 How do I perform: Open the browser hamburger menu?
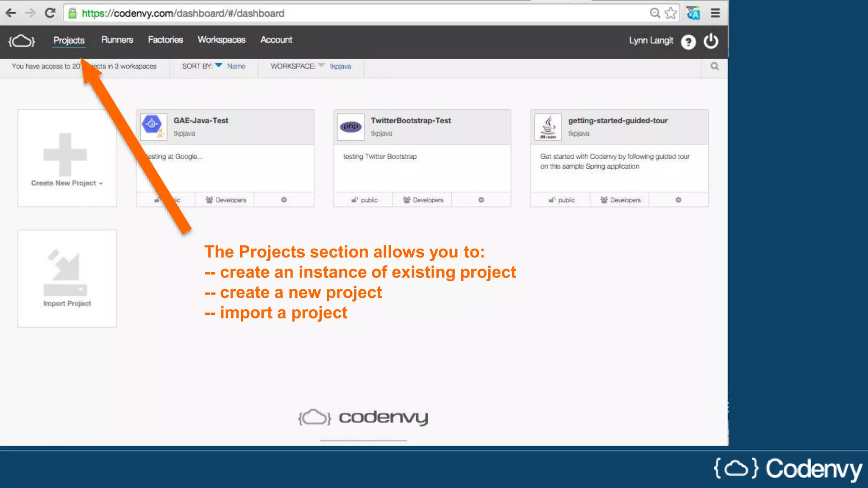click(x=715, y=13)
